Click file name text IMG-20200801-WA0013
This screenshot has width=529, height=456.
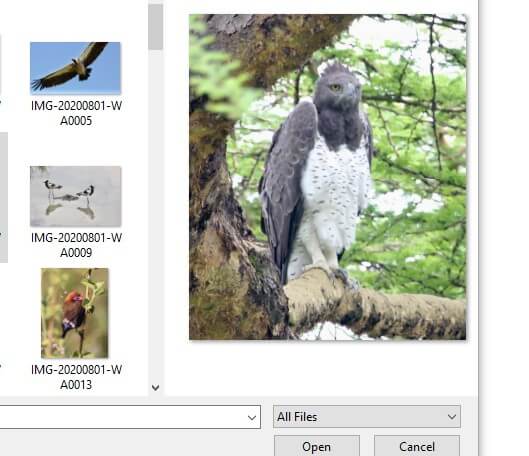(x=76, y=377)
